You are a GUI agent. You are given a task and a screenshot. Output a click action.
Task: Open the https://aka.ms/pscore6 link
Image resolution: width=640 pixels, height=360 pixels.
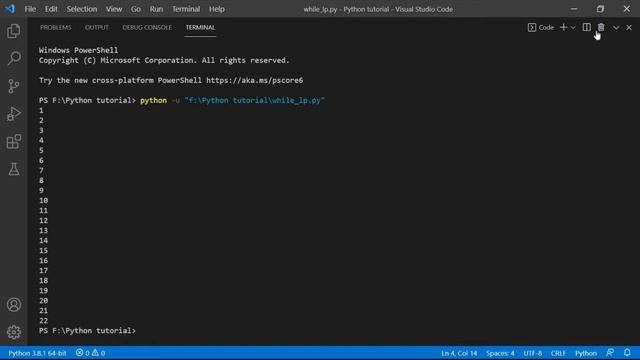click(x=254, y=80)
